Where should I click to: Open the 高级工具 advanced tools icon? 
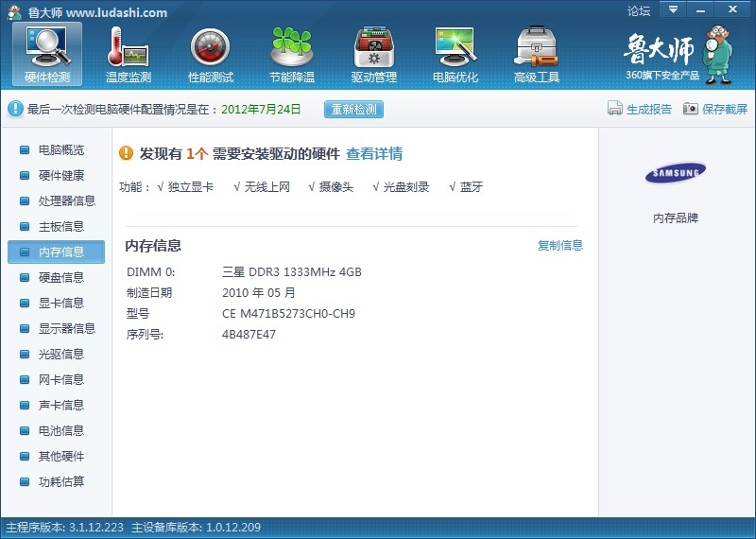click(536, 47)
